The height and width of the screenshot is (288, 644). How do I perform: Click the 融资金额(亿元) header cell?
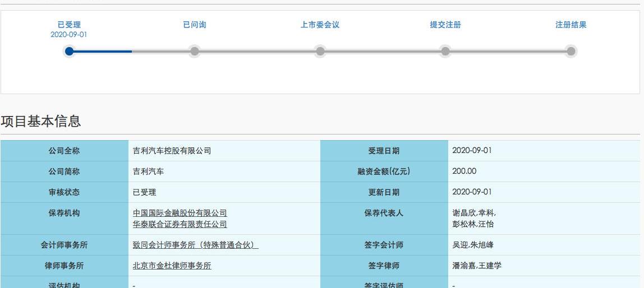tap(384, 171)
